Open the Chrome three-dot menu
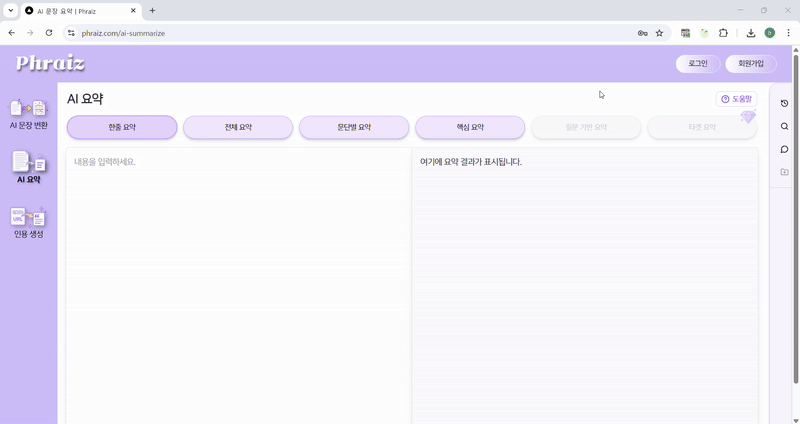This screenshot has width=800, height=424. pyautogui.click(x=788, y=33)
